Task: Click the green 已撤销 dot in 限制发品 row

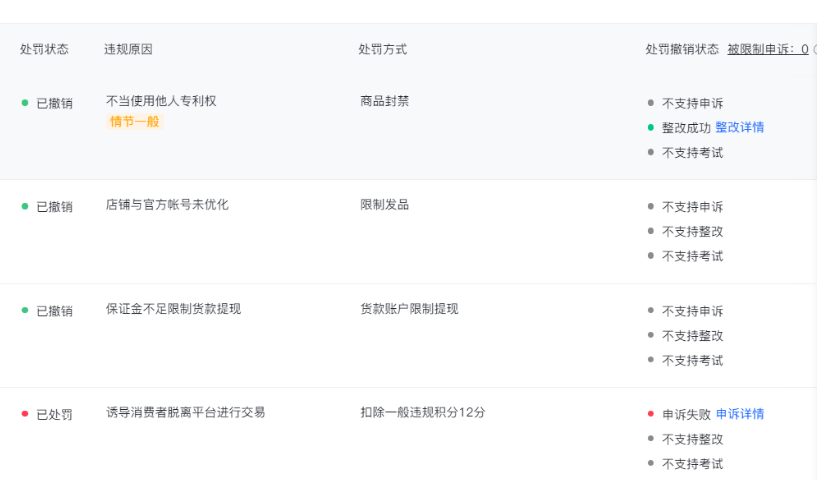Action: tap(25, 206)
